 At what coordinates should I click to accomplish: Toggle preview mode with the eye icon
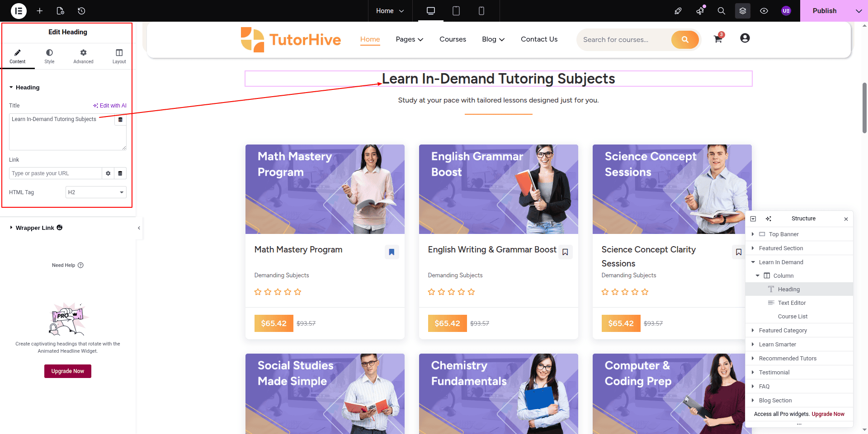pyautogui.click(x=764, y=11)
